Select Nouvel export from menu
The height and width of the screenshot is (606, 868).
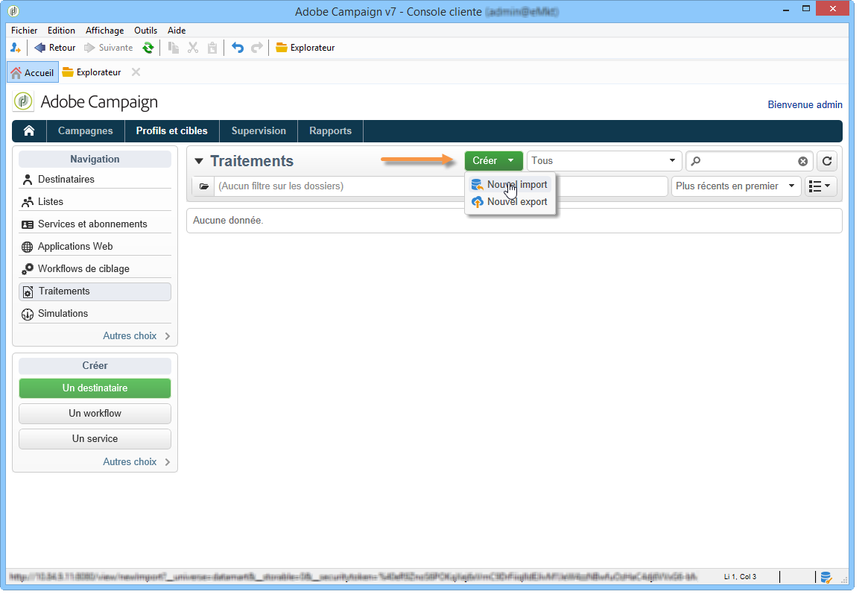[x=510, y=202]
